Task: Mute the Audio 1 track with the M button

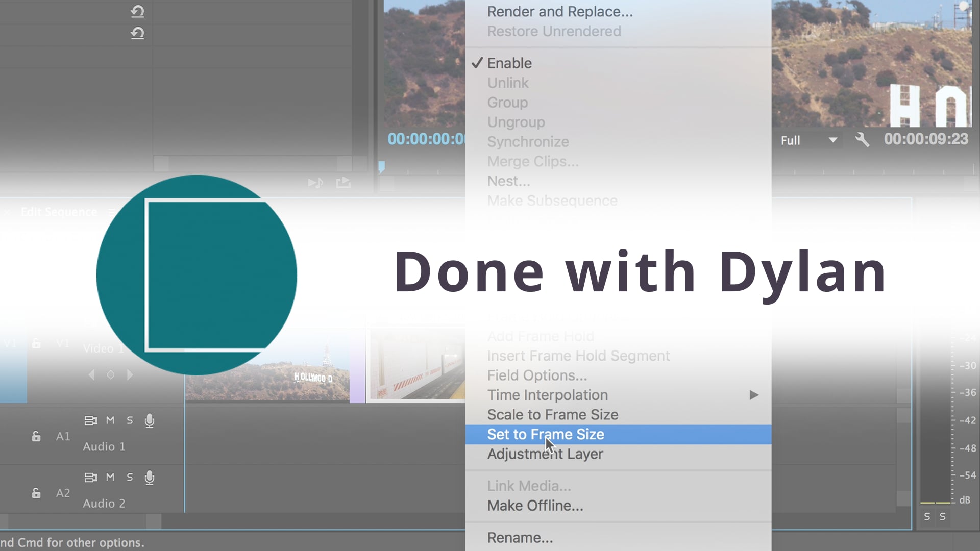Action: tap(110, 420)
